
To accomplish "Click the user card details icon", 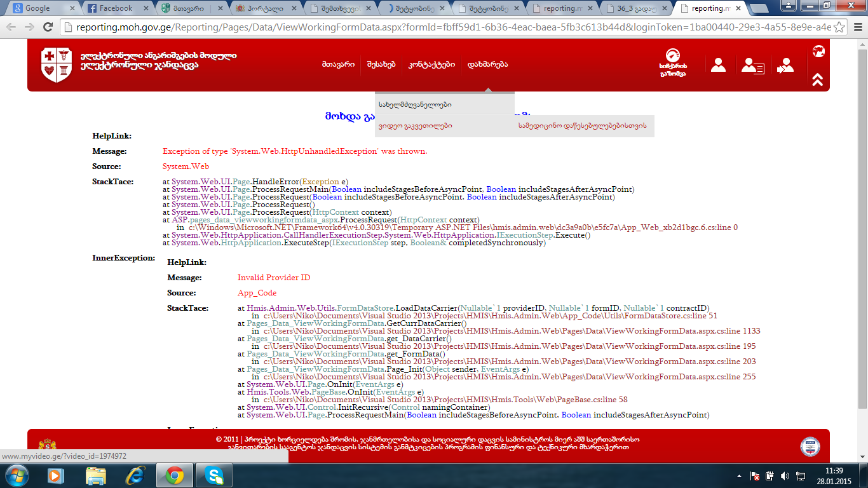I will (x=753, y=65).
